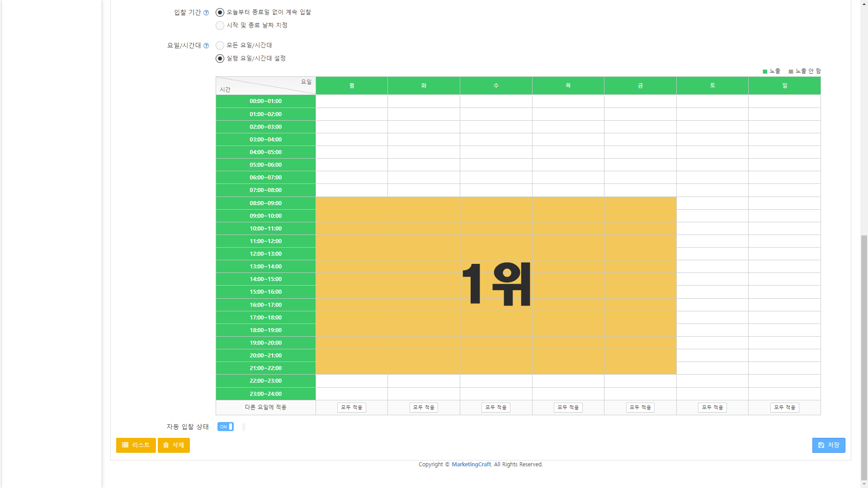Click the floppy disk icon on 저장

(x=821, y=445)
